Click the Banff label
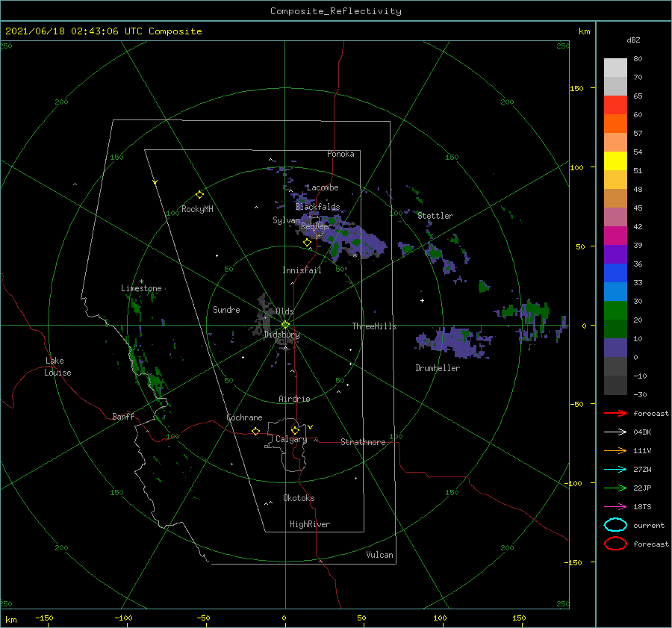Viewport: 672px width, 628px height. point(123,416)
